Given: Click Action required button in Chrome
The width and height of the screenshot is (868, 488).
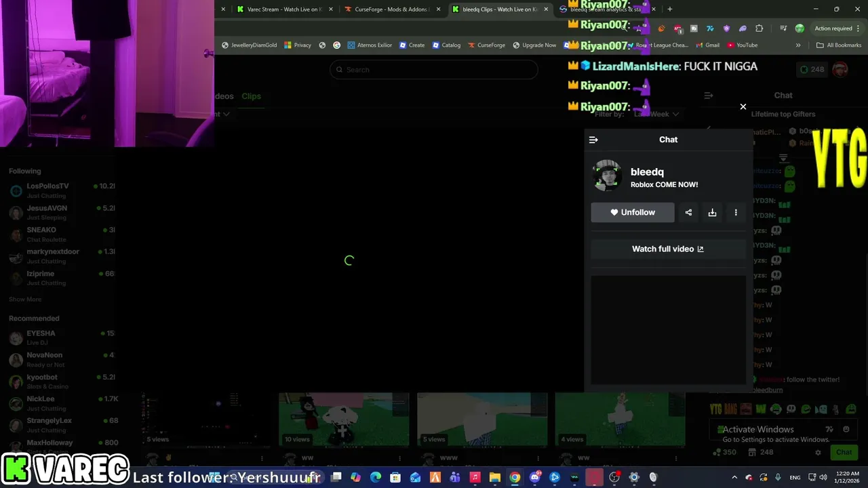Looking at the screenshot, I should point(833,28).
